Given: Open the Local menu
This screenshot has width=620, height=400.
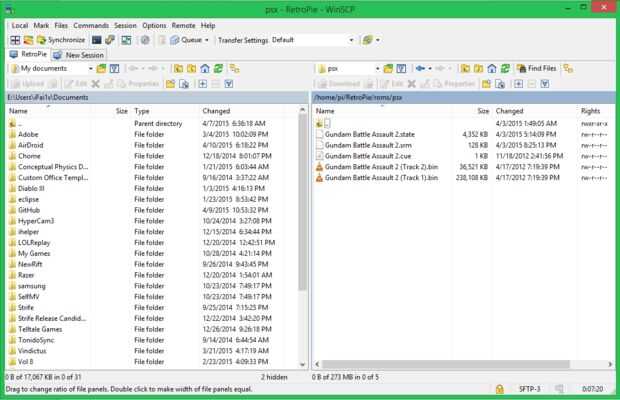Looking at the screenshot, I should 19,25.
